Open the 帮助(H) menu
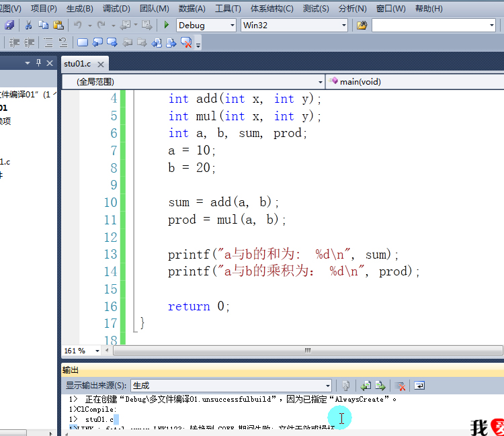Viewport: 504px width, 436px height. pyautogui.click(x=429, y=9)
